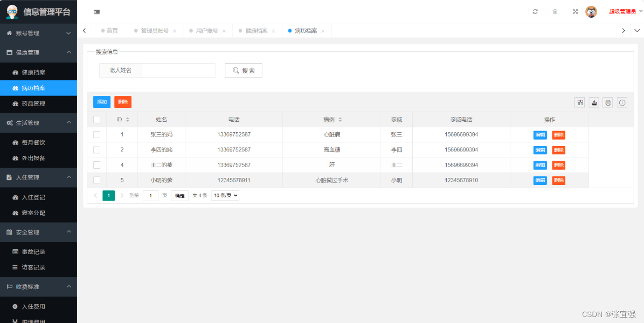The image size is (644, 323).
Task: Collapse 安全管理 sidebar menu
Action: (x=39, y=232)
